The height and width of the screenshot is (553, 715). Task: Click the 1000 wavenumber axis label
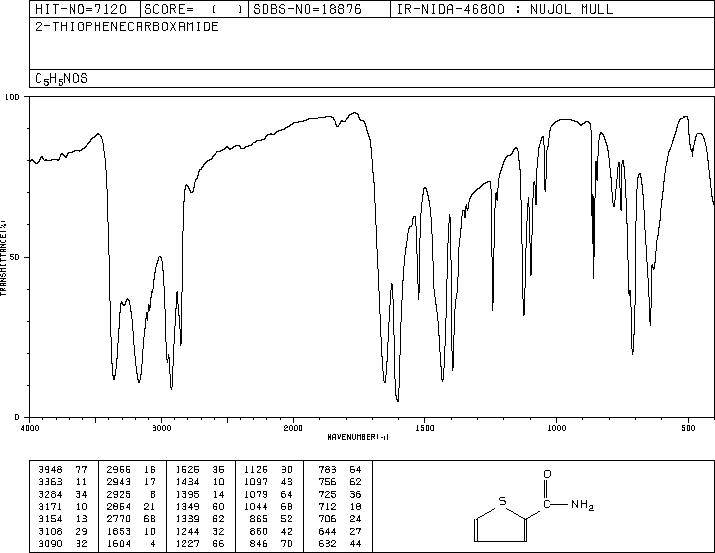[556, 428]
